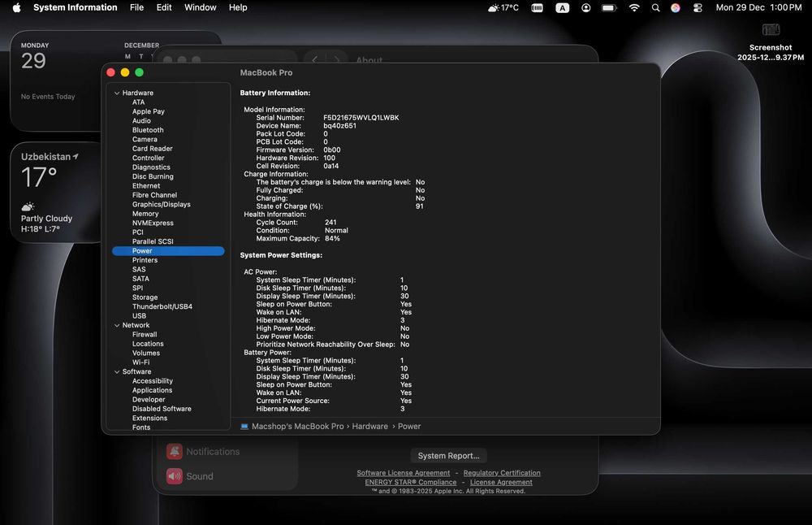This screenshot has width=812, height=525.
Task: Open Siri from the menu bar
Action: (676, 8)
